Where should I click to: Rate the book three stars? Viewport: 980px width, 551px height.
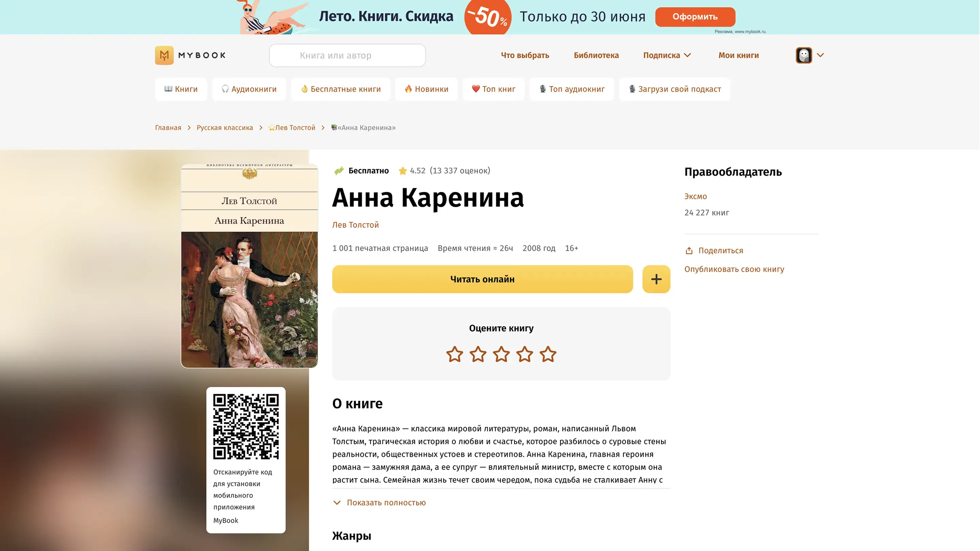pos(501,354)
